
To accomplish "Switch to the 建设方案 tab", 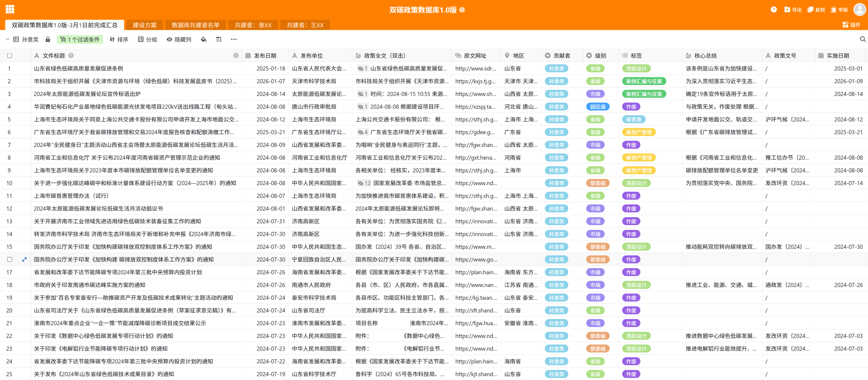I will pyautogui.click(x=144, y=25).
